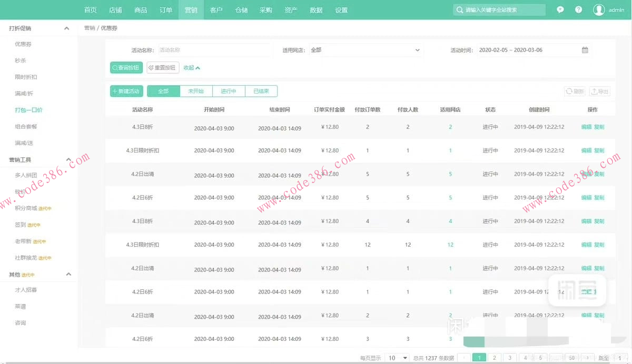Open the 订单 top menu
Screen dimensions: 632x364
(x=166, y=10)
